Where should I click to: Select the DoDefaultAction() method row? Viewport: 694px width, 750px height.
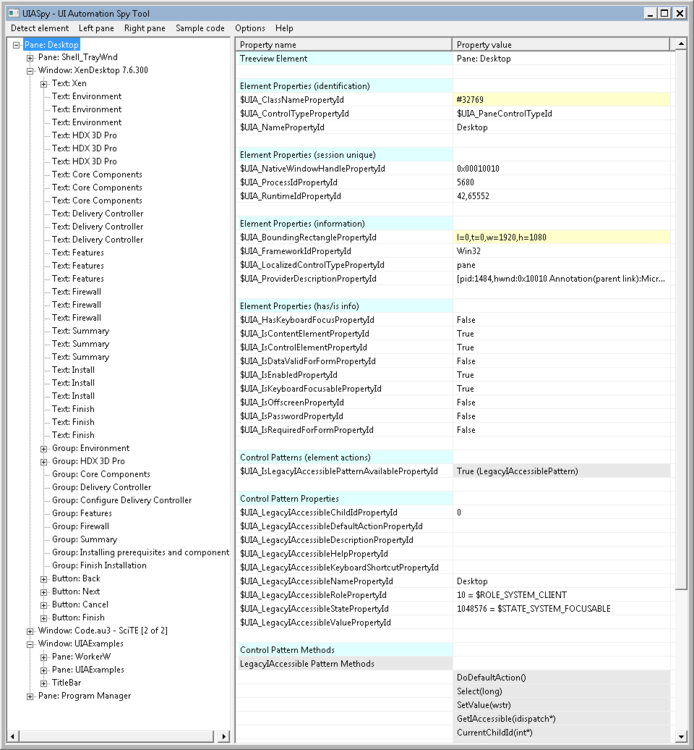561,678
